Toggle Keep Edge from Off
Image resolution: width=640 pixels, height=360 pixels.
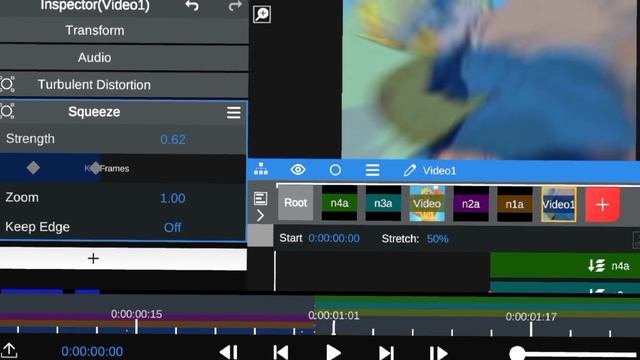coord(172,227)
